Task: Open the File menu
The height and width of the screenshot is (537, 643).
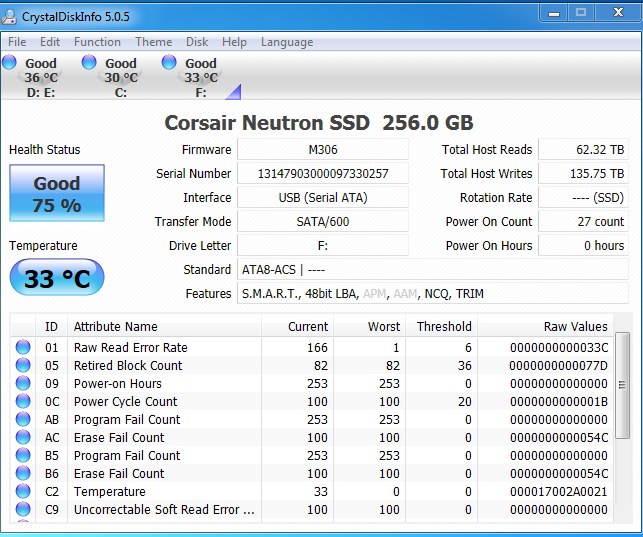Action: (17, 42)
